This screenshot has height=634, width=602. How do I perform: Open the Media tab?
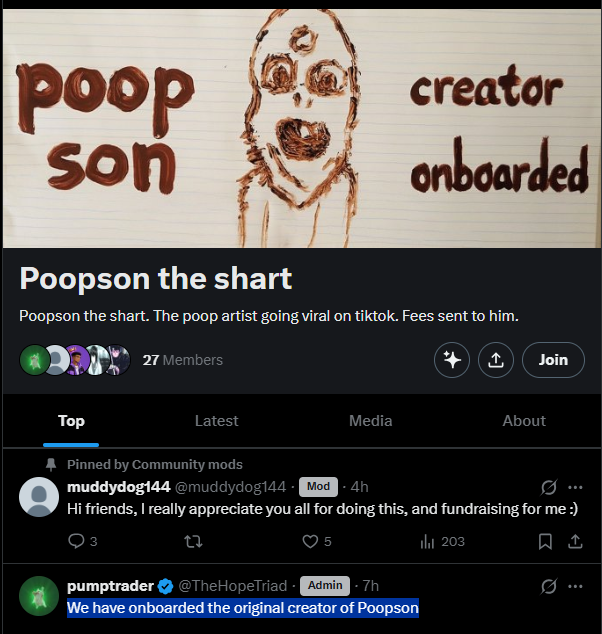coord(370,421)
